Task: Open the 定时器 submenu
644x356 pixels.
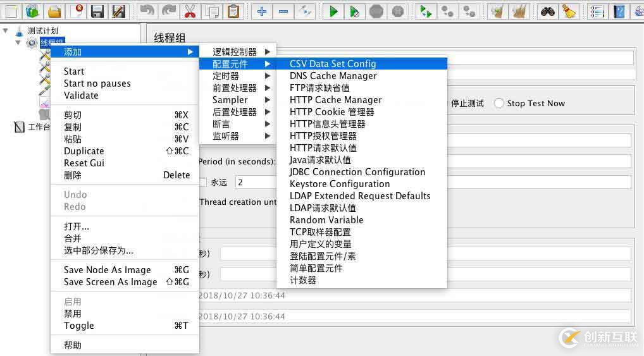Action: (238, 76)
